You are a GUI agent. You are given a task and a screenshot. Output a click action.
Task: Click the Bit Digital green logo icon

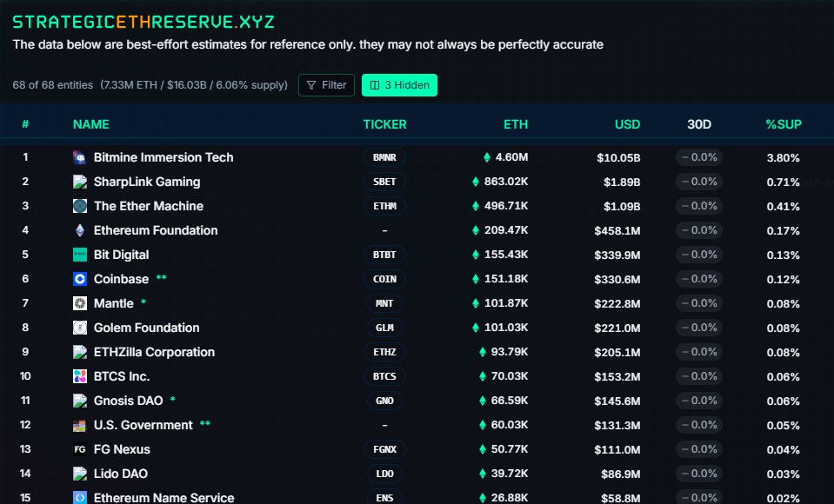pyautogui.click(x=80, y=255)
